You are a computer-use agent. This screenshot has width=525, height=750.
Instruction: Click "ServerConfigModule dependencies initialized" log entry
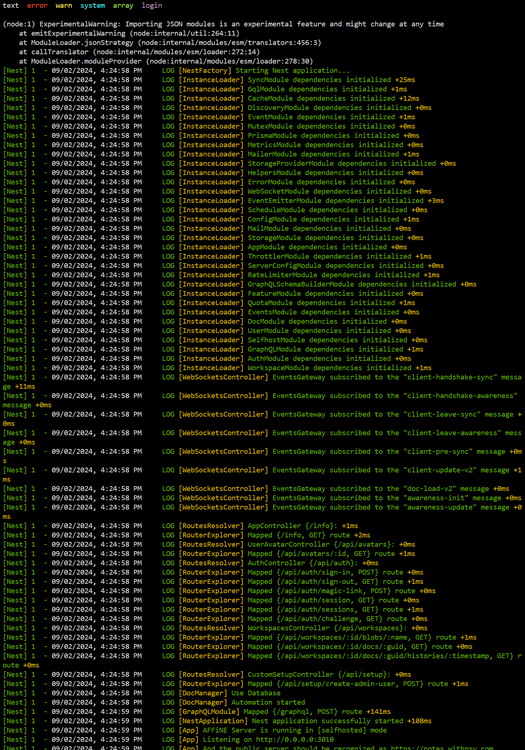(x=345, y=266)
